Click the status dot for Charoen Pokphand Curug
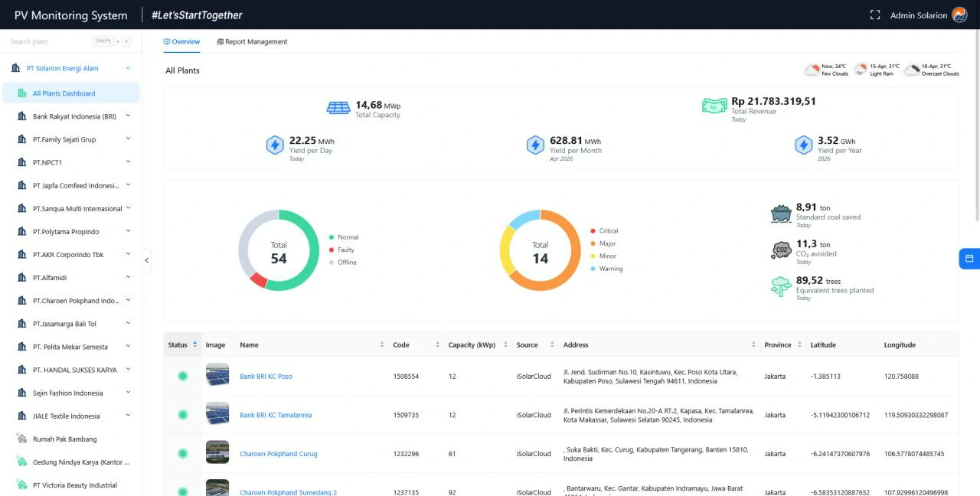Screen dimensions: 980x496 coord(183,453)
